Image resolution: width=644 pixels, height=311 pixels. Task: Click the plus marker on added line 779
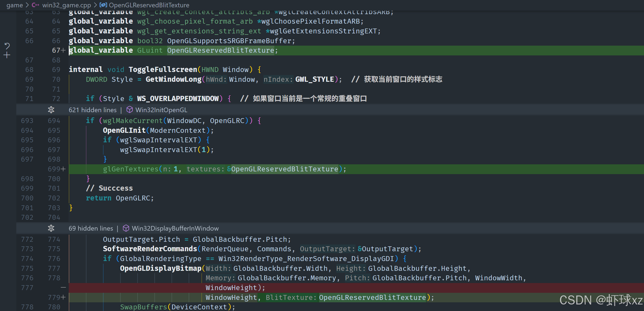63,297
